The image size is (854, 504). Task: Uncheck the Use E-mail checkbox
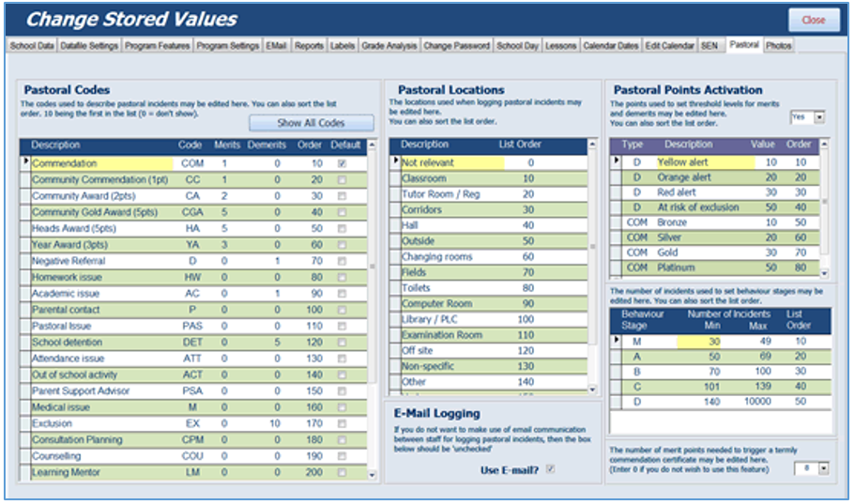coord(550,468)
